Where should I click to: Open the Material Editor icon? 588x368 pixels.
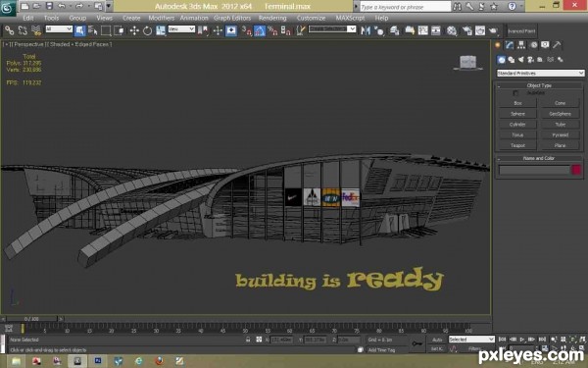click(x=452, y=30)
